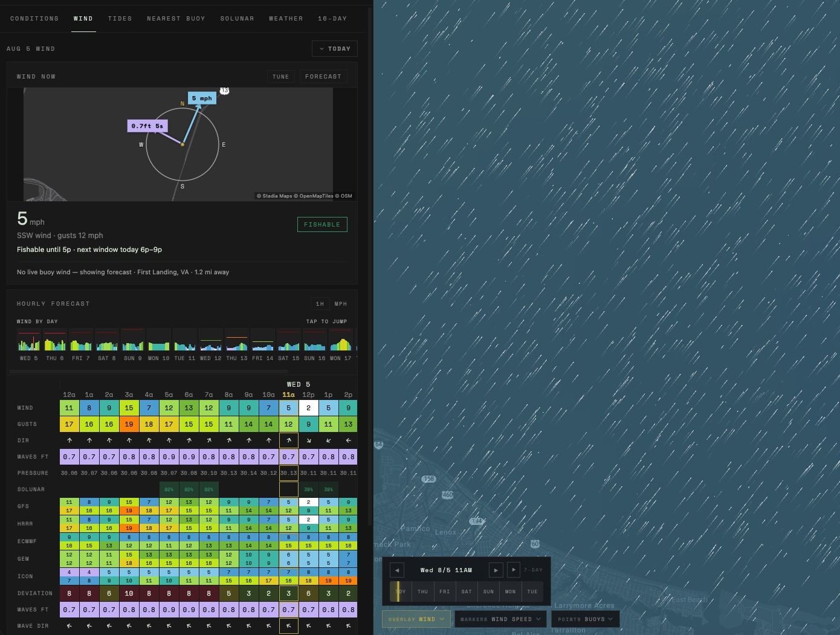The height and width of the screenshot is (635, 840).
Task: Switch to the CONDITIONS tab
Action: click(34, 19)
